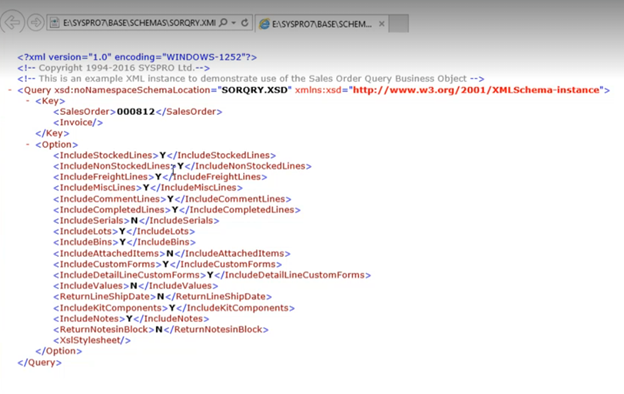Refresh the page with the reload icon
Viewport: 624px width, 394px height.
(x=245, y=23)
